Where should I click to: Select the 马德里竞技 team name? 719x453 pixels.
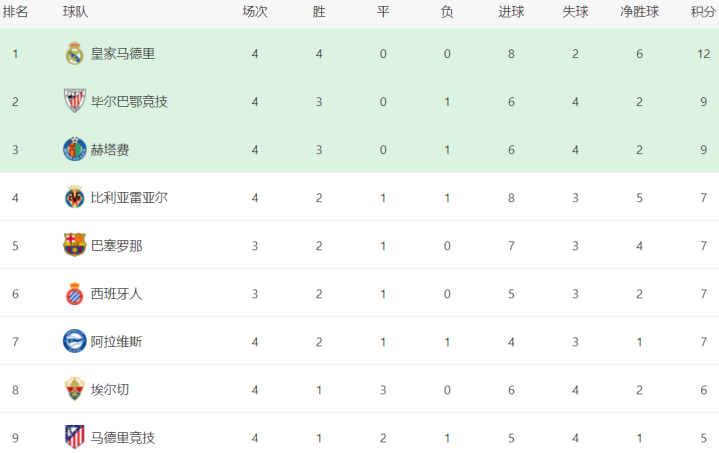[x=123, y=437]
